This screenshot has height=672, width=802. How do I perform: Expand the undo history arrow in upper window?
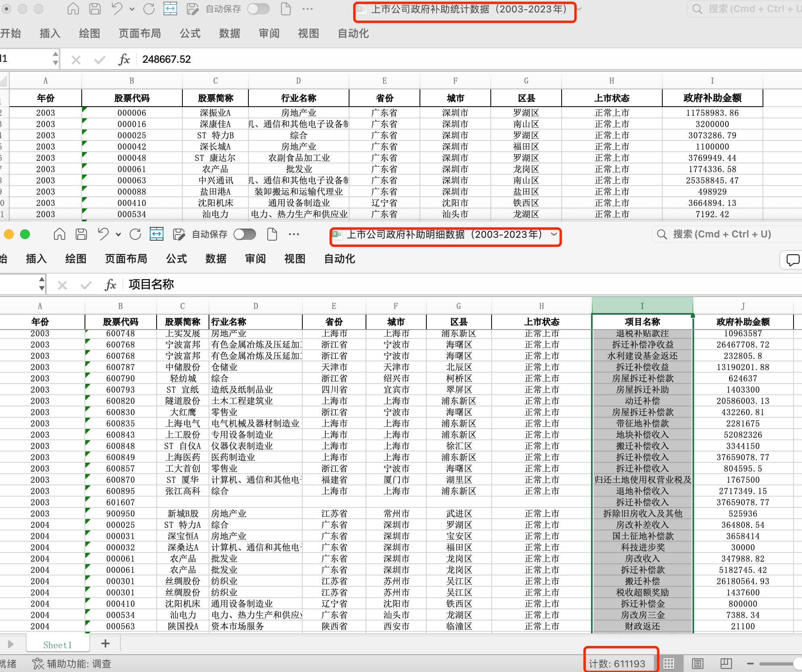click(x=132, y=9)
